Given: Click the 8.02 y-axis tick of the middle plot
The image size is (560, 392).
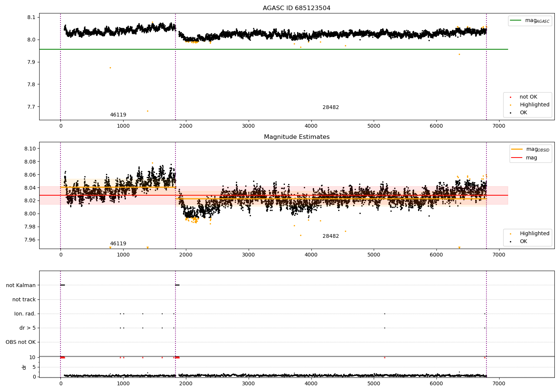Looking at the screenshot, I should coord(30,200).
